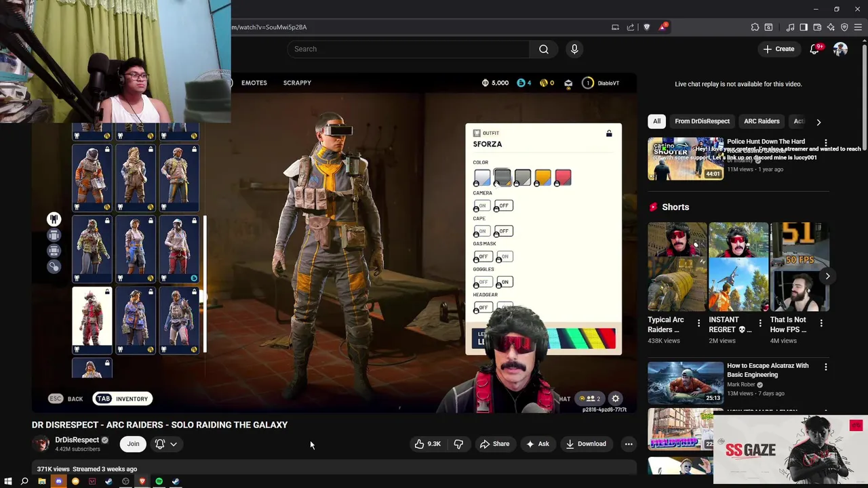Set Headgear option to OFF

(483, 308)
